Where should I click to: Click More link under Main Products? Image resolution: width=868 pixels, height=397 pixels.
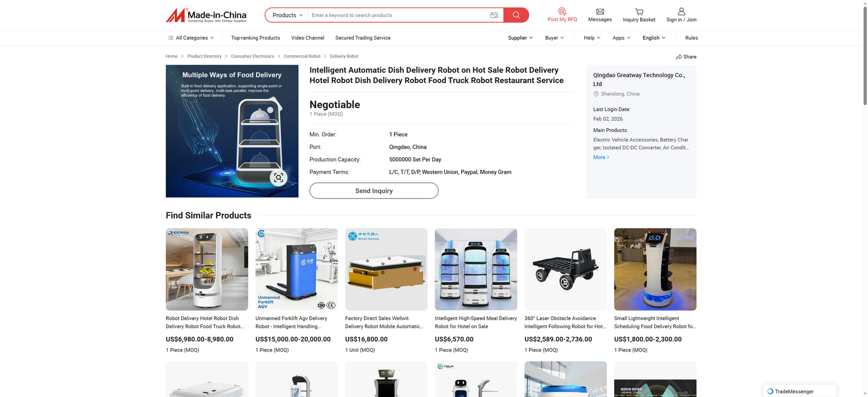click(601, 157)
